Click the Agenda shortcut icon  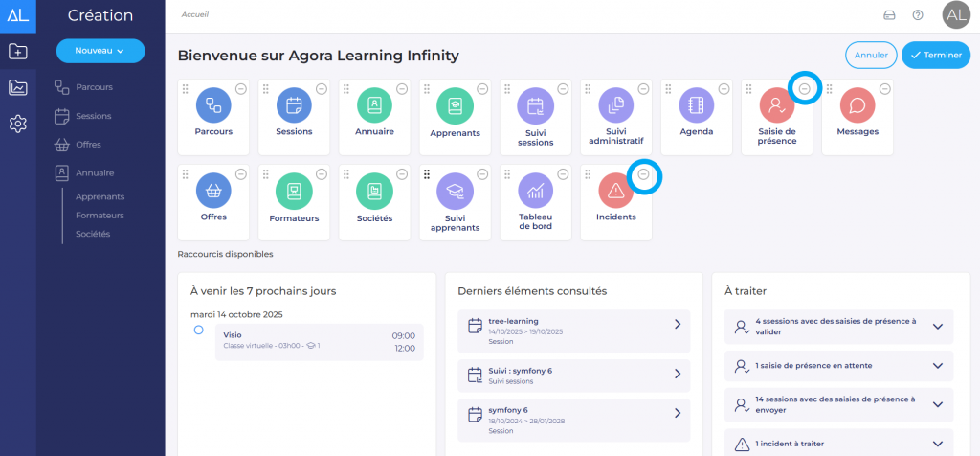(696, 103)
